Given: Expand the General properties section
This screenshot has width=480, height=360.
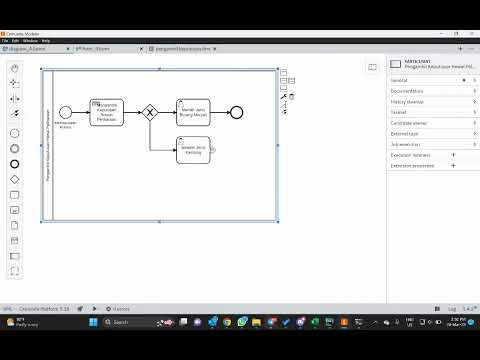Looking at the screenshot, I should [x=433, y=80].
